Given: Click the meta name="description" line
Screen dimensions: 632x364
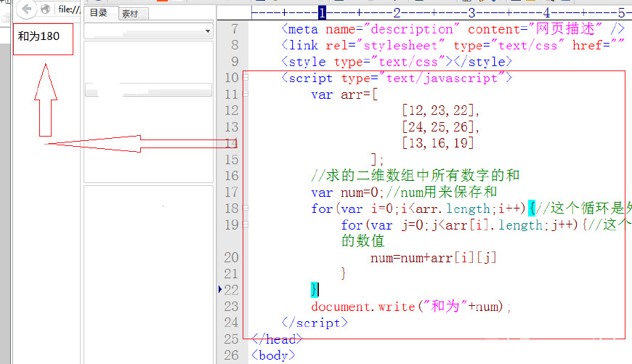Looking at the screenshot, I should pos(453,29).
